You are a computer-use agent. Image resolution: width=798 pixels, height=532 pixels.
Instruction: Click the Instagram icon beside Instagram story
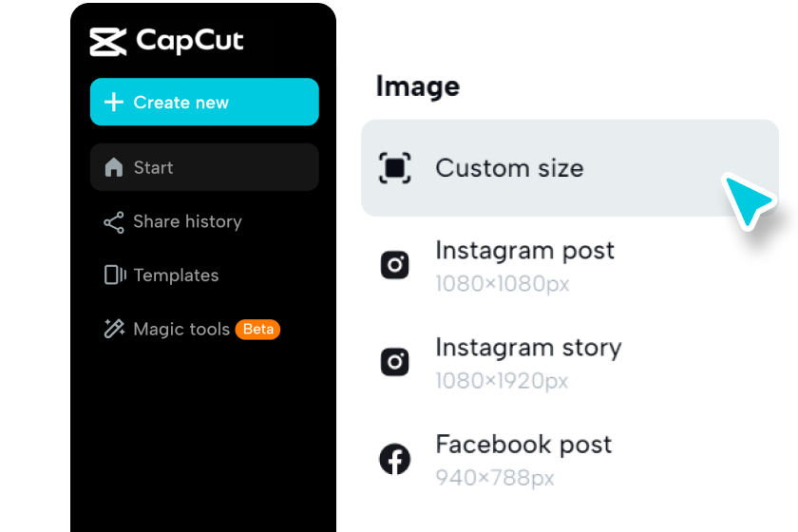click(395, 362)
